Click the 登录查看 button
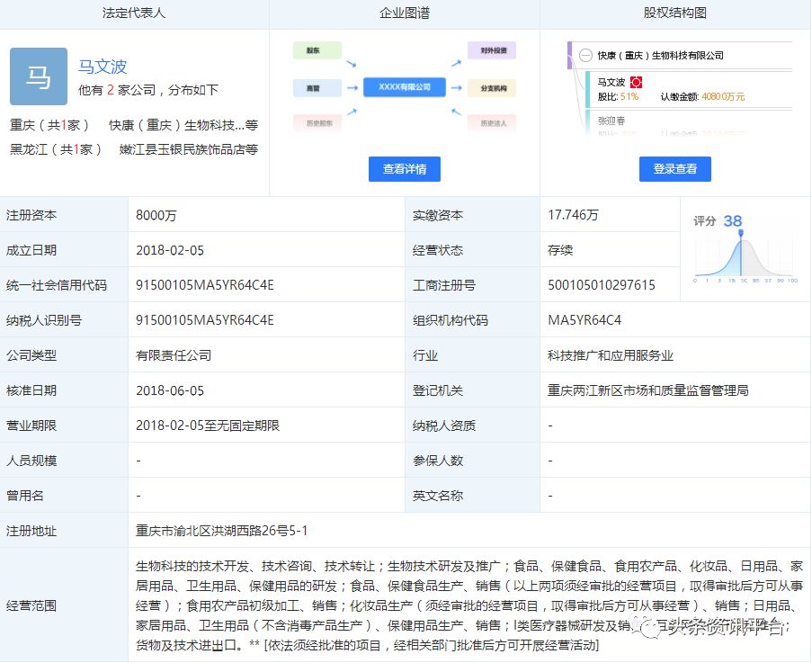This screenshot has width=812, height=663. (674, 169)
